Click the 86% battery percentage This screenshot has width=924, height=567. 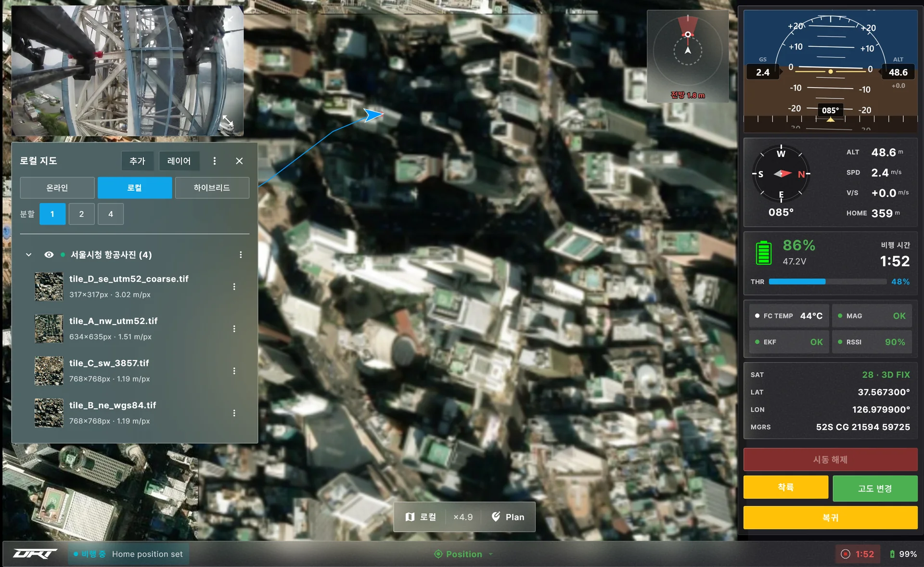coord(799,245)
